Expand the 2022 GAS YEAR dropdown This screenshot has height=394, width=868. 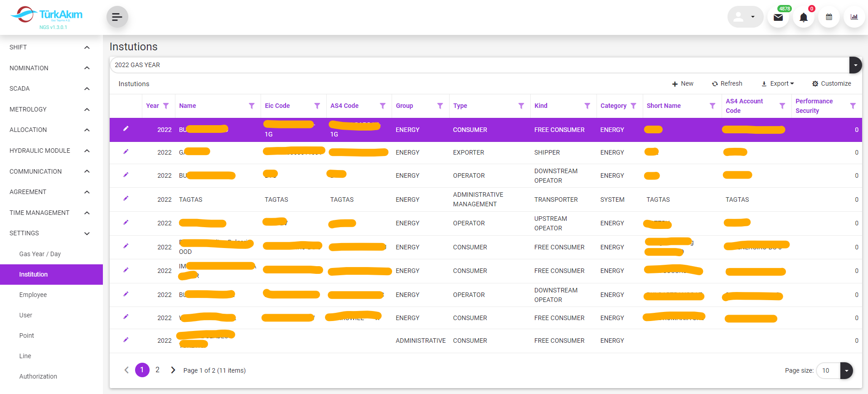click(x=855, y=65)
